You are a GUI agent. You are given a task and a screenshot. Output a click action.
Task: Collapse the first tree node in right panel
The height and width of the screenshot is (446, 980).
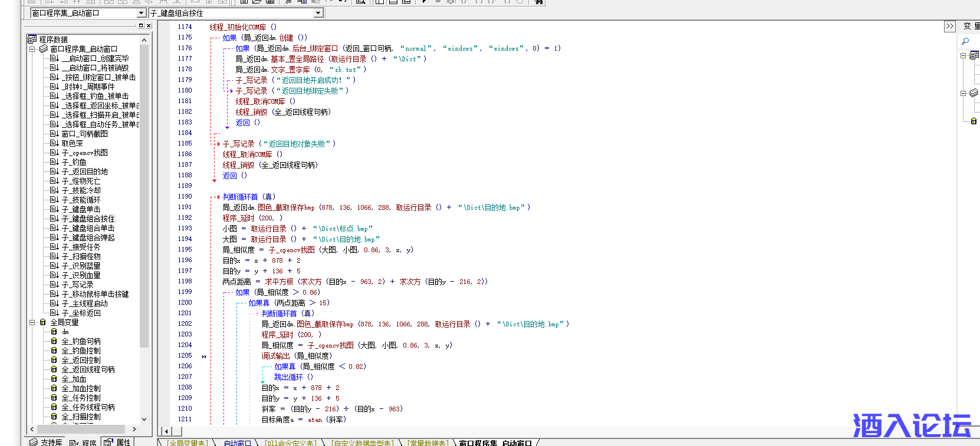[x=963, y=55]
